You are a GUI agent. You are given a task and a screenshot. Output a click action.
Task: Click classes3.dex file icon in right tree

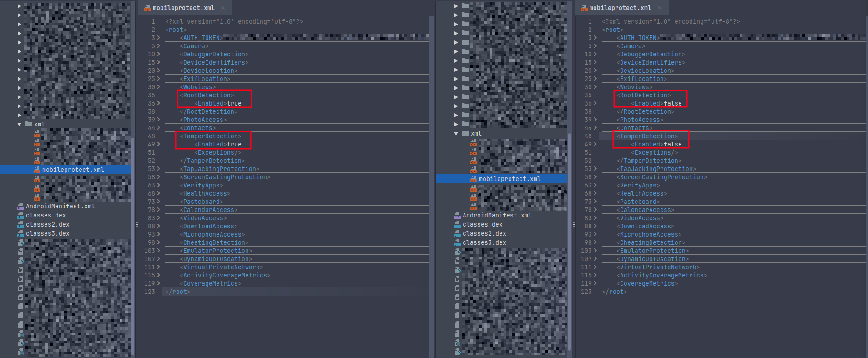pyautogui.click(x=457, y=242)
